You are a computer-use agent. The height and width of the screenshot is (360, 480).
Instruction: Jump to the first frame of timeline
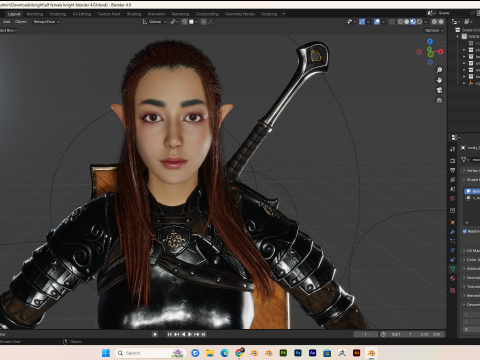coord(169,334)
